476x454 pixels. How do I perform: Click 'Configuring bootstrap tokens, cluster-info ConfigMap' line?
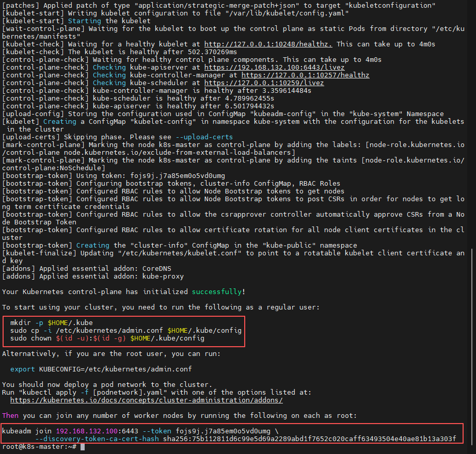171,184
